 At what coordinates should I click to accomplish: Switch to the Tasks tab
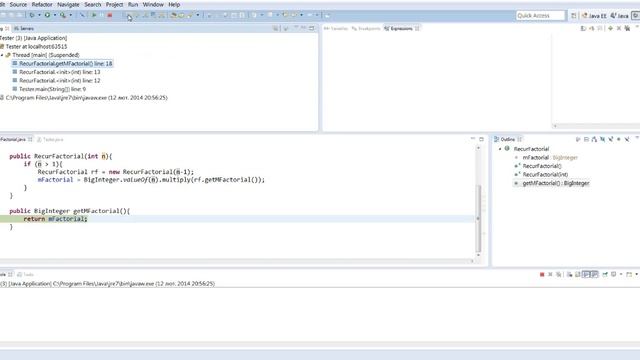(25, 275)
